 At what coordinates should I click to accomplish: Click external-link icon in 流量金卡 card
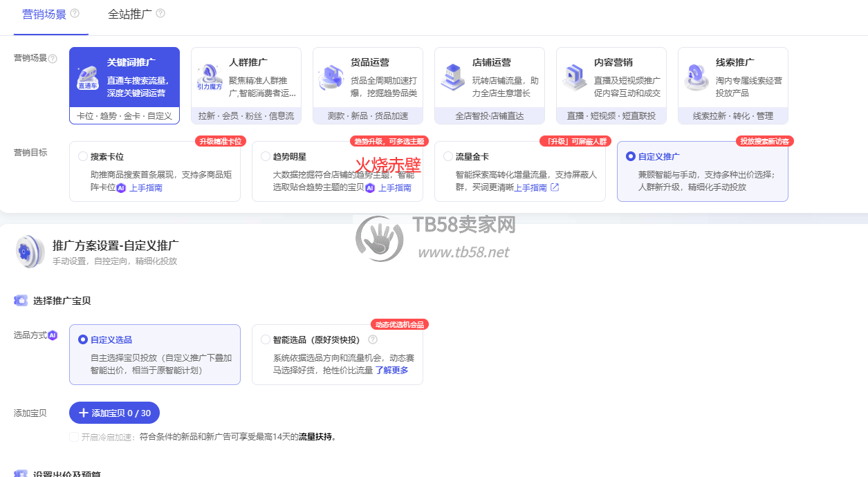555,187
